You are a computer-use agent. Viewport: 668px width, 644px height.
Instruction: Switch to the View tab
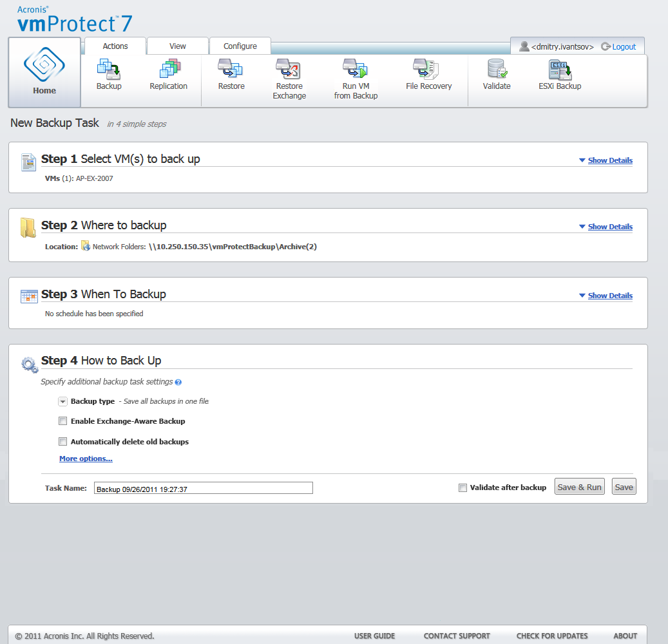point(178,46)
